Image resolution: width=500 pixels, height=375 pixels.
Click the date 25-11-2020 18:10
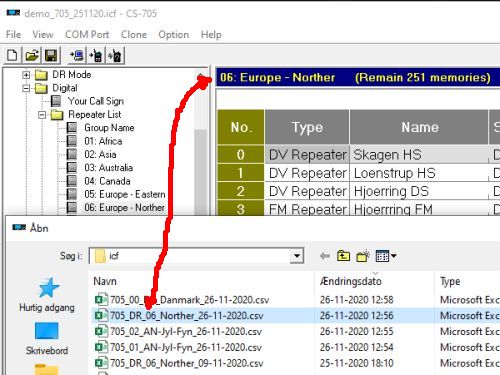[357, 363]
